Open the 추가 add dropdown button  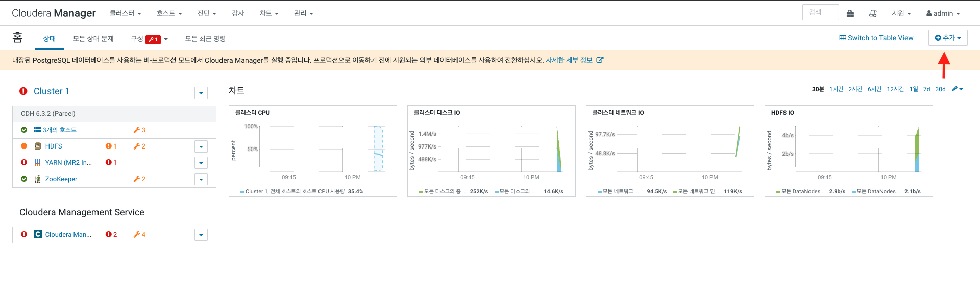(948, 38)
